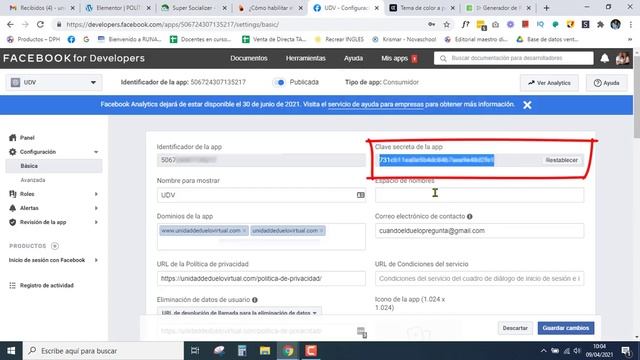Expand the Roles submenu arrow
This screenshot has width=640, height=360.
[96, 194]
